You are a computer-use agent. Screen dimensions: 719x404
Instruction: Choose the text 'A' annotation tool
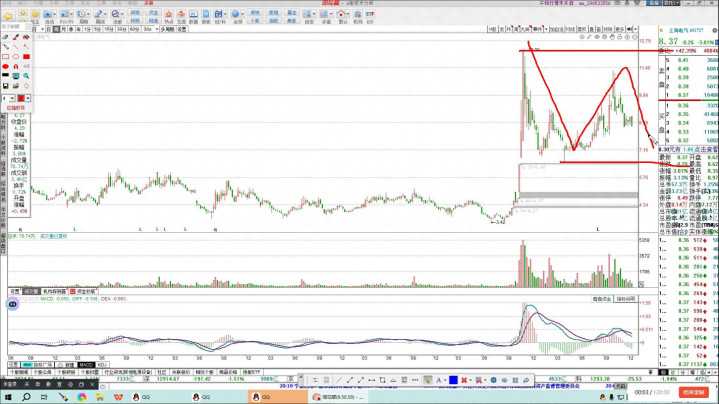pyautogui.click(x=16, y=67)
